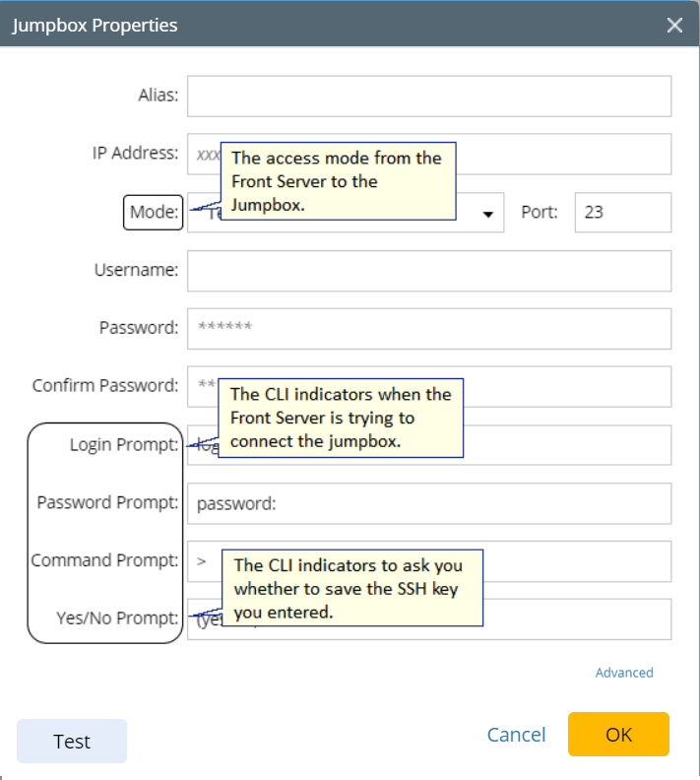This screenshot has height=780, width=700.
Task: Select the Username input field
Action: pyautogui.click(x=429, y=271)
